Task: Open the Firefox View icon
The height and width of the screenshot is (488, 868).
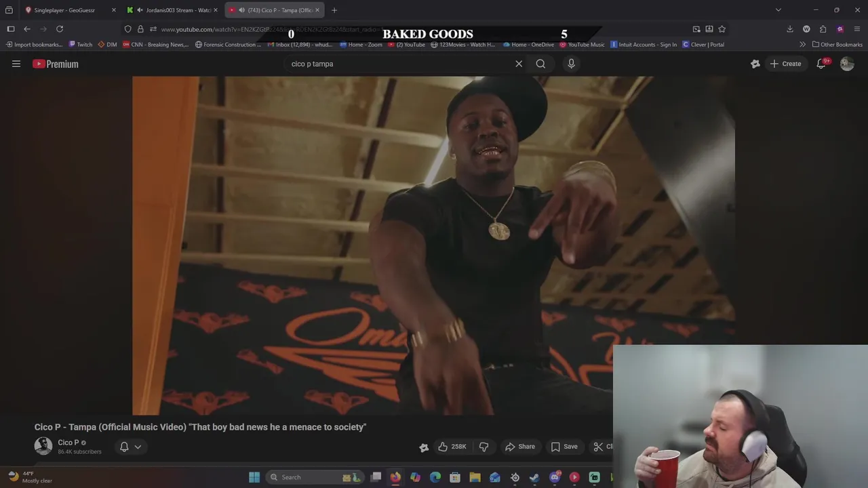Action: click(x=9, y=10)
